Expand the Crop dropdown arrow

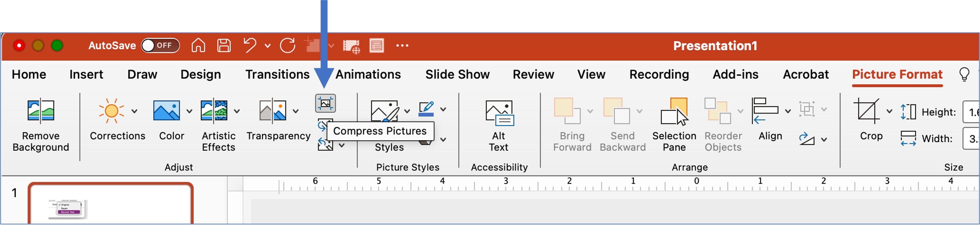click(x=890, y=111)
